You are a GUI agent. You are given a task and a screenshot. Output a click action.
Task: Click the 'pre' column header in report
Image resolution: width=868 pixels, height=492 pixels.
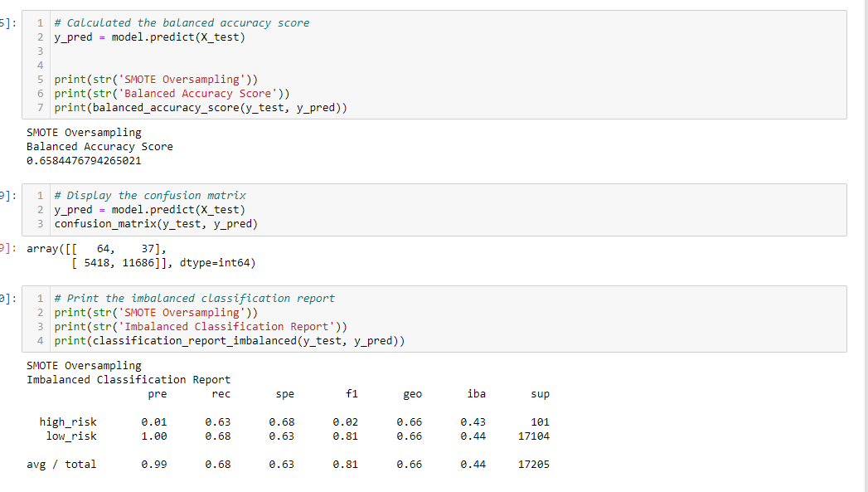tap(158, 394)
